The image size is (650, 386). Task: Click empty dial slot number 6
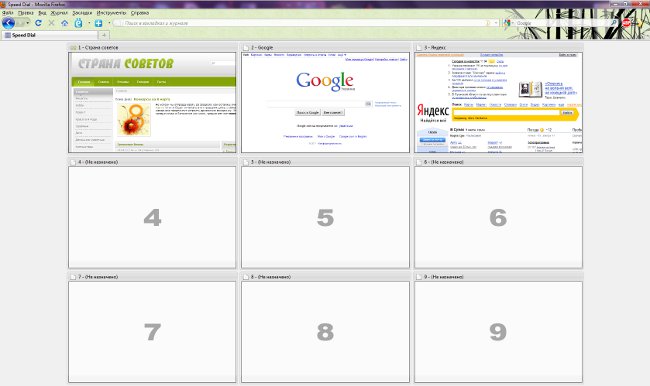(x=498, y=217)
